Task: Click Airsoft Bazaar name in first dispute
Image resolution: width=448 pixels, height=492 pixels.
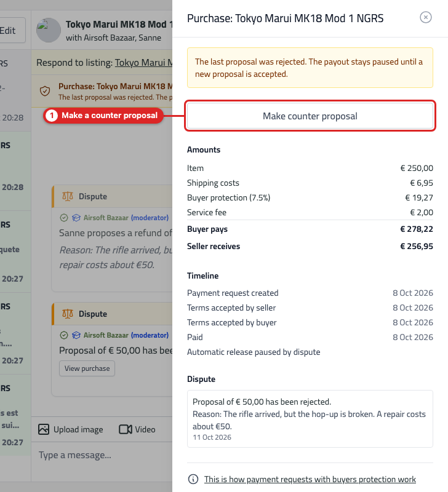Action: pyautogui.click(x=106, y=218)
